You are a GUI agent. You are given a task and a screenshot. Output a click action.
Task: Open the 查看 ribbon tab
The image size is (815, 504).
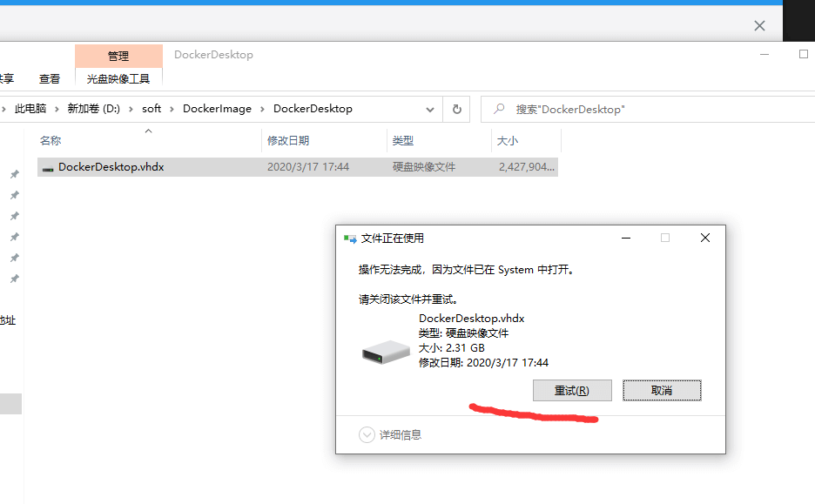pos(50,79)
